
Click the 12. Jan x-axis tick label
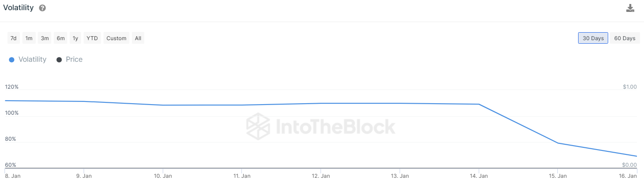[x=321, y=176]
